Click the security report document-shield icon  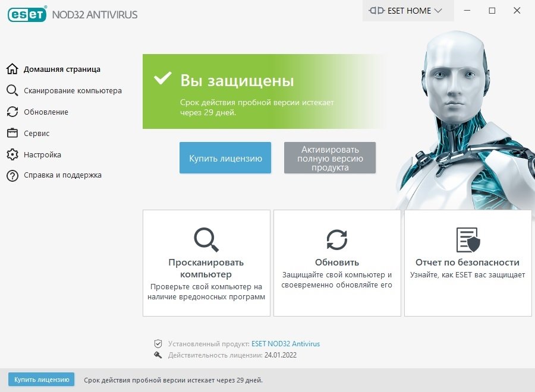click(468, 240)
